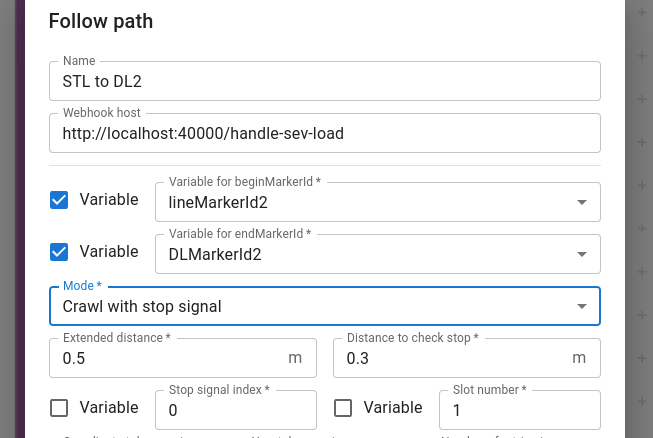653x438 pixels.
Task: Enable Variable checkbox for Slot number
Action: coord(343,408)
